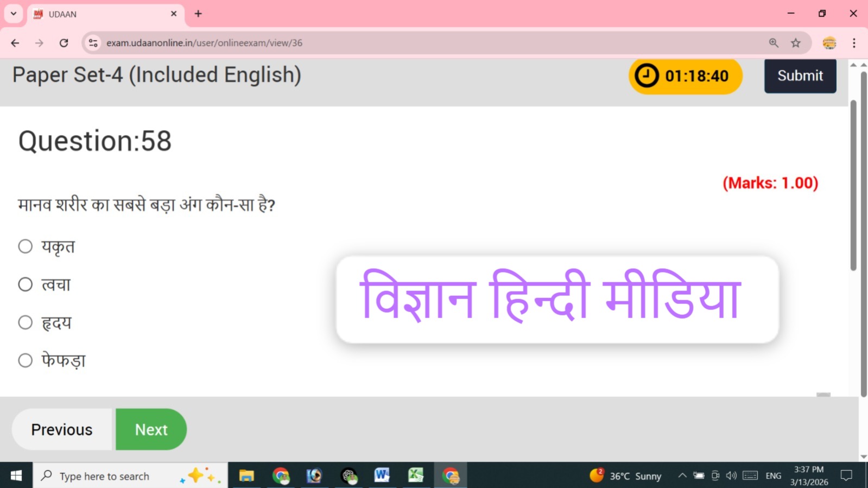Open the Word taskbar icon
Viewport: 868px width, 488px height.
click(382, 476)
